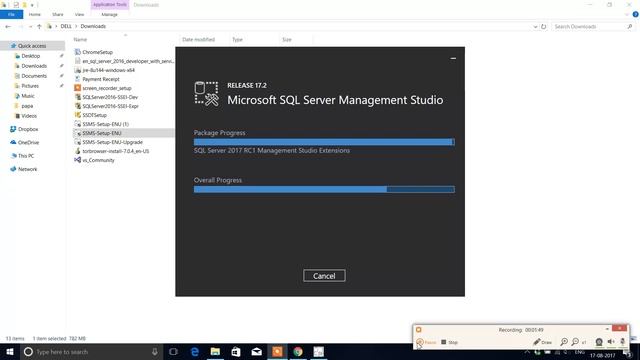640x360 pixels.
Task: Click the taskbar search box
Action: pyautogui.click(x=91, y=351)
